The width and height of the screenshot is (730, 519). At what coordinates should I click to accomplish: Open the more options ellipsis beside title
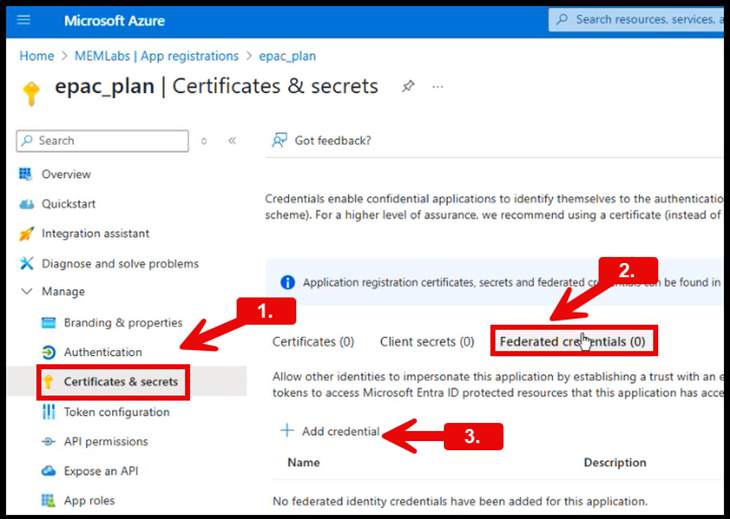(x=438, y=87)
